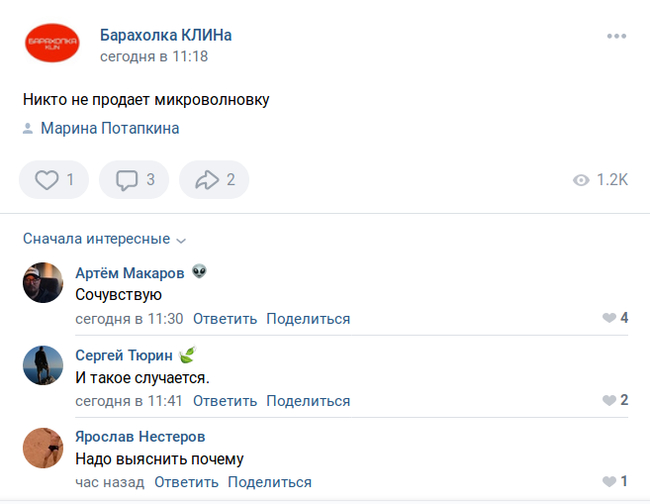Click the leaf emoji status by Сергей Тюрин
This screenshot has height=504, width=650.
click(187, 354)
